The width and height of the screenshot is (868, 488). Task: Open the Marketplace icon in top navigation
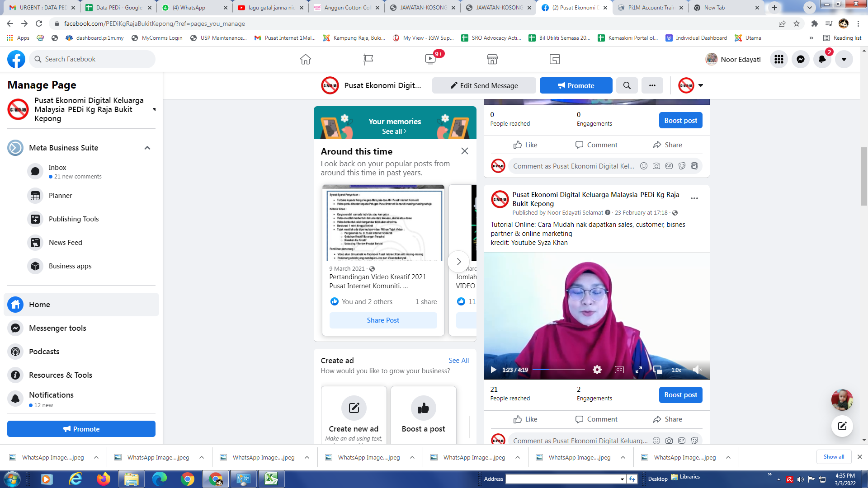pos(492,59)
